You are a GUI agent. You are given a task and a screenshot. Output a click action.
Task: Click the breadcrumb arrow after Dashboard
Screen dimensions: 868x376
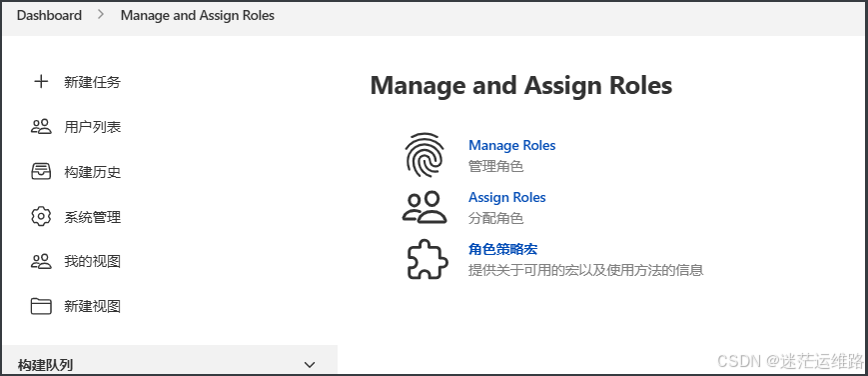tap(101, 16)
